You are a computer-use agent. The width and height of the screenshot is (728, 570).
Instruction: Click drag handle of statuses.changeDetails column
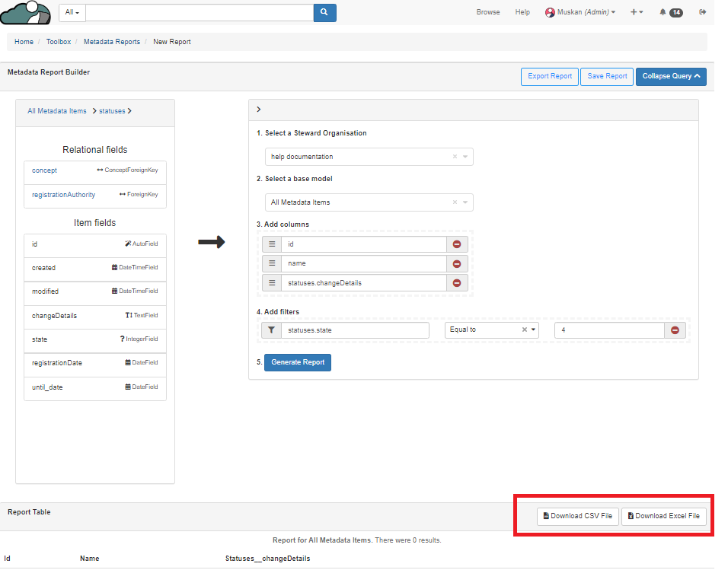[x=272, y=282]
